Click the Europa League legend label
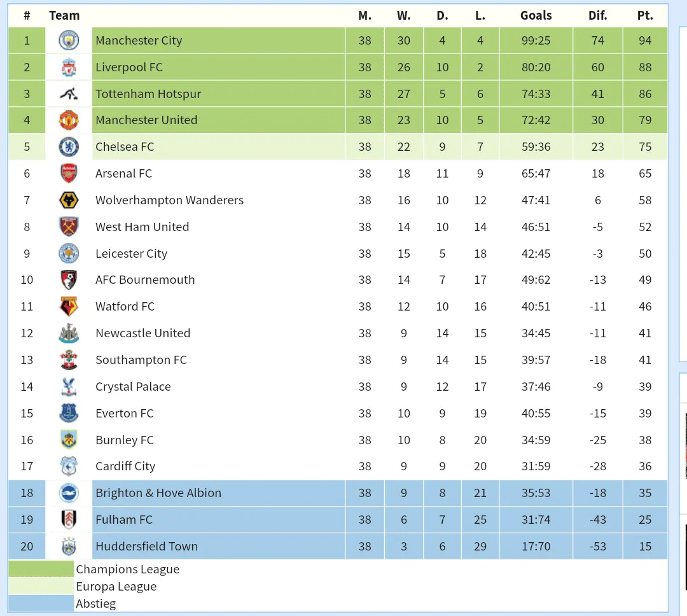 point(116,587)
